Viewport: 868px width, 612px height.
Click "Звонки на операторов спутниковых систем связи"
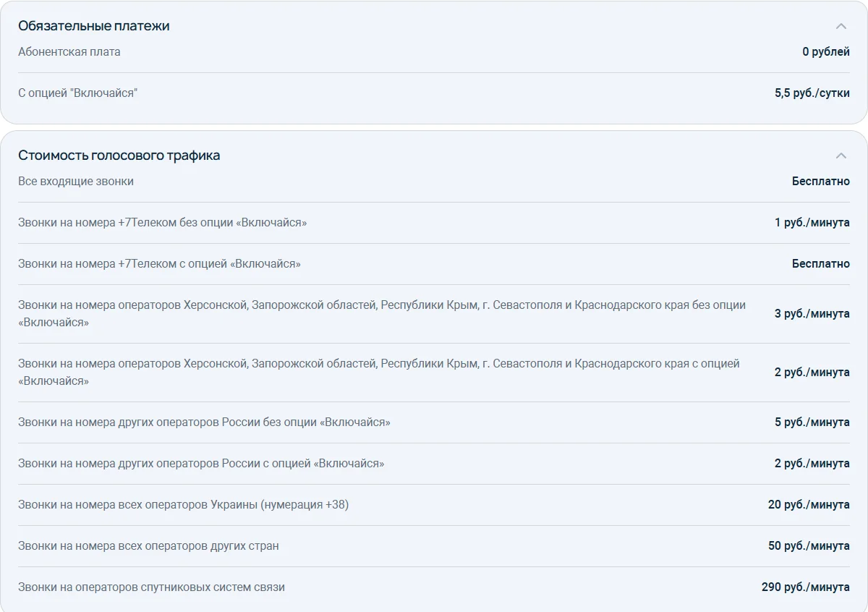[x=151, y=587]
